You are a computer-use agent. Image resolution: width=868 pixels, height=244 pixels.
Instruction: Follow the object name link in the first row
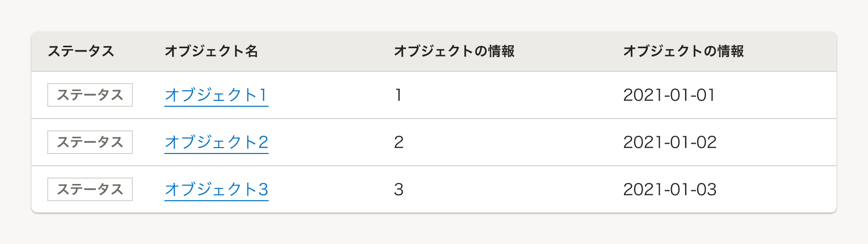(216, 95)
